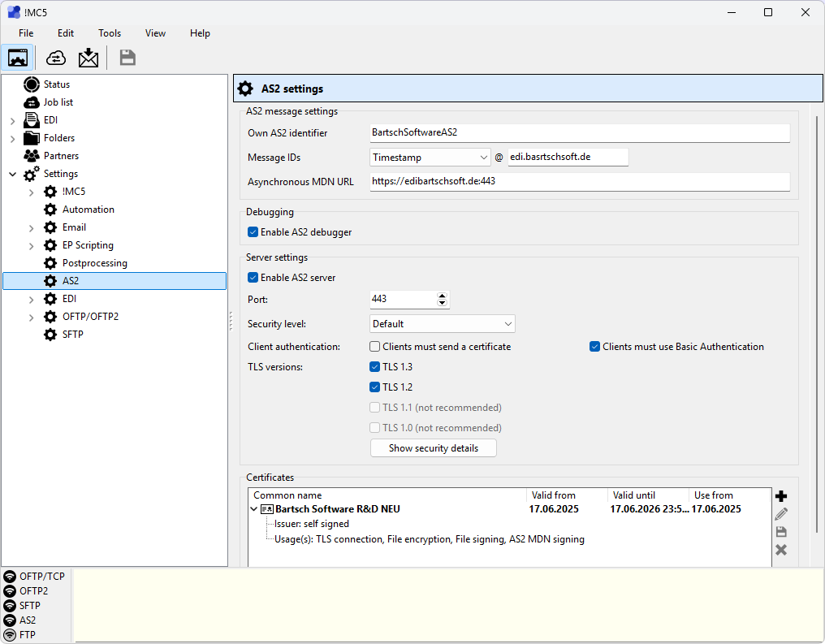Disable the Enable AS2 debugger checkbox
Screen dimensions: 825x644
[x=253, y=232]
